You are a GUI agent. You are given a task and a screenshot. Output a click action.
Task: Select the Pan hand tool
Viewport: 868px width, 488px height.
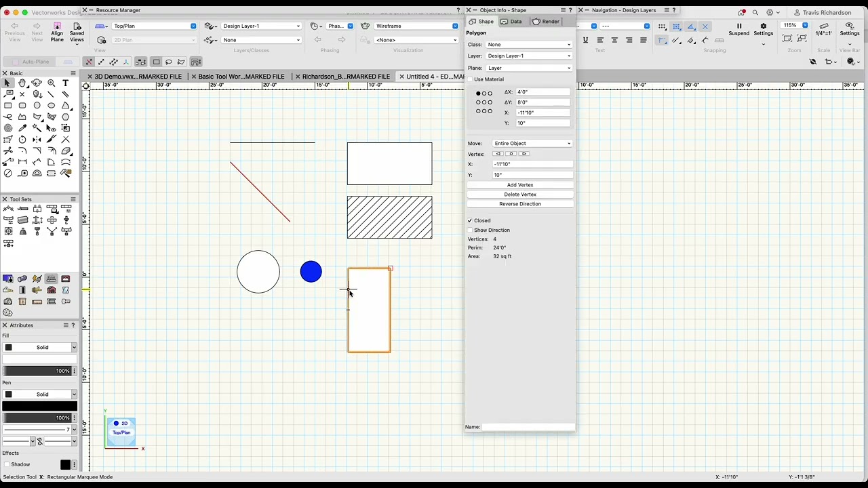click(x=22, y=83)
